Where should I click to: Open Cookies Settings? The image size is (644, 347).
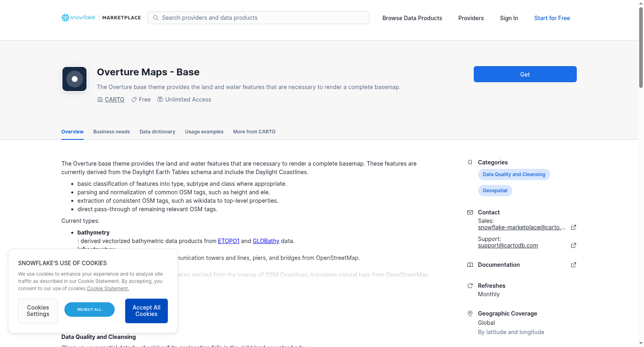(x=38, y=311)
